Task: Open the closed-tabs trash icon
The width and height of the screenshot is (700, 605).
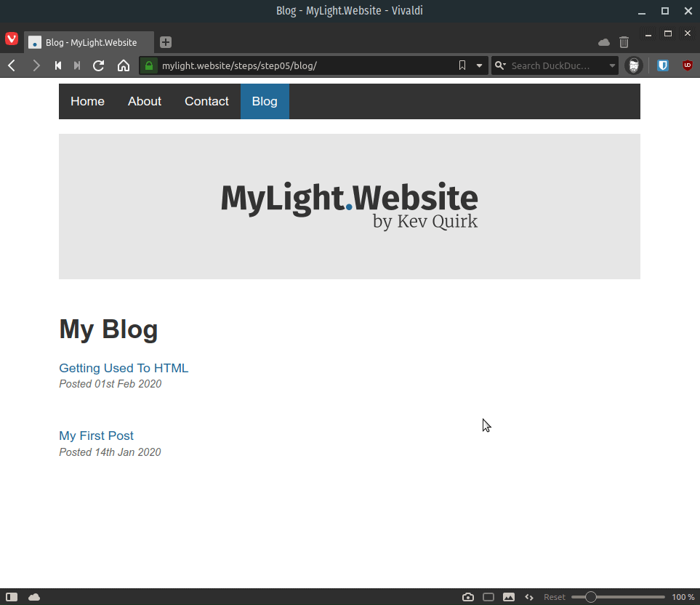Action: tap(624, 42)
